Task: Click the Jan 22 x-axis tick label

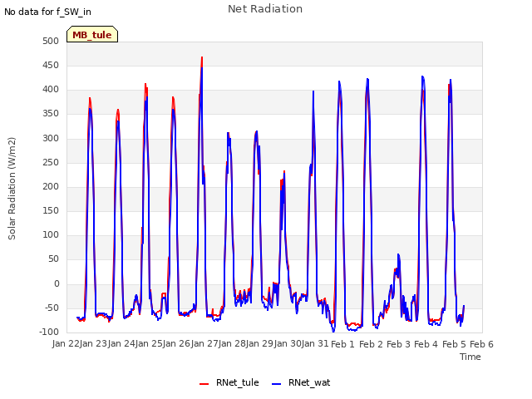Action: (66, 344)
